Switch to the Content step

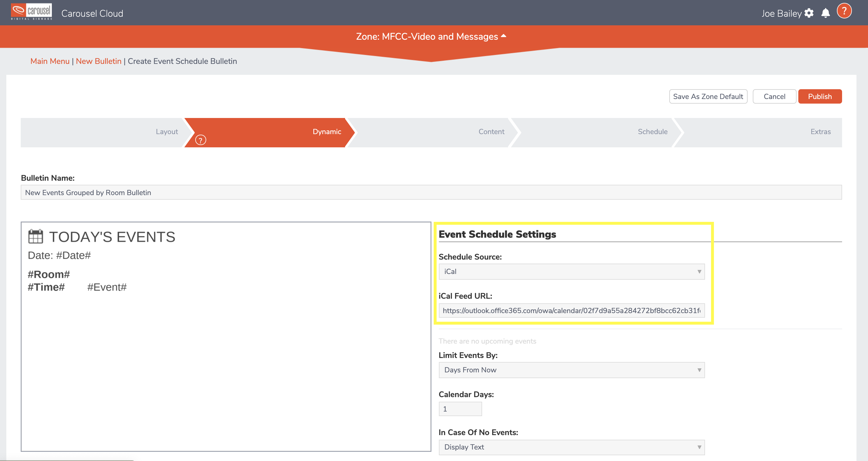pos(491,132)
